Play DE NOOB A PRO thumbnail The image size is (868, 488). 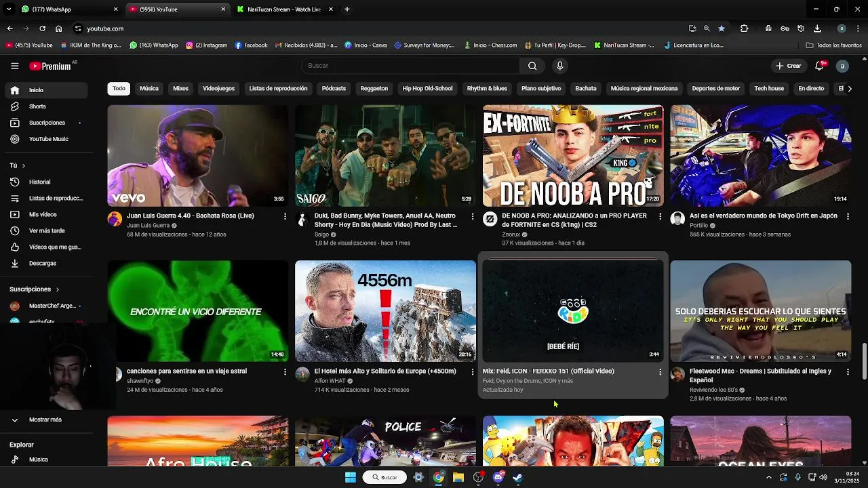[573, 156]
